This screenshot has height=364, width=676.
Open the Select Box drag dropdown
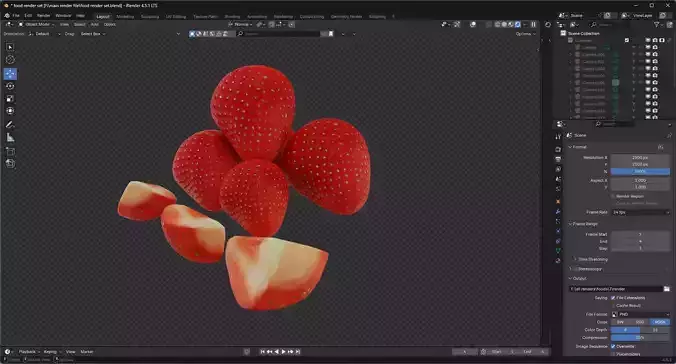point(93,34)
